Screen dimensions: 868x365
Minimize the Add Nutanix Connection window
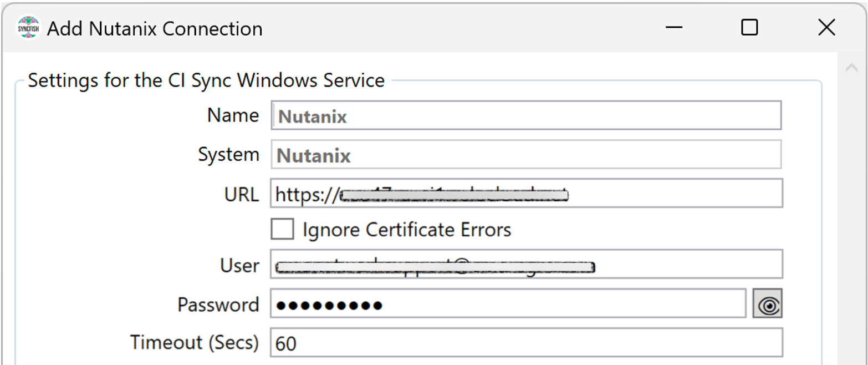[674, 28]
